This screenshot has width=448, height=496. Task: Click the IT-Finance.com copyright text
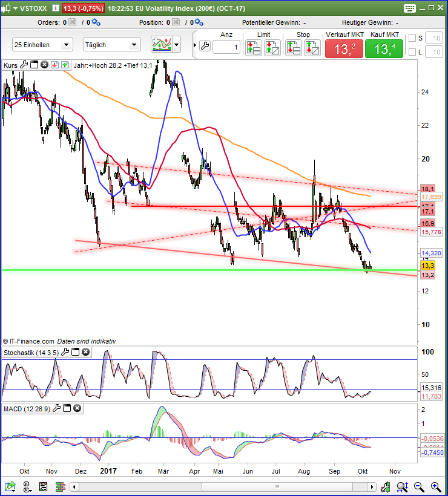28,341
